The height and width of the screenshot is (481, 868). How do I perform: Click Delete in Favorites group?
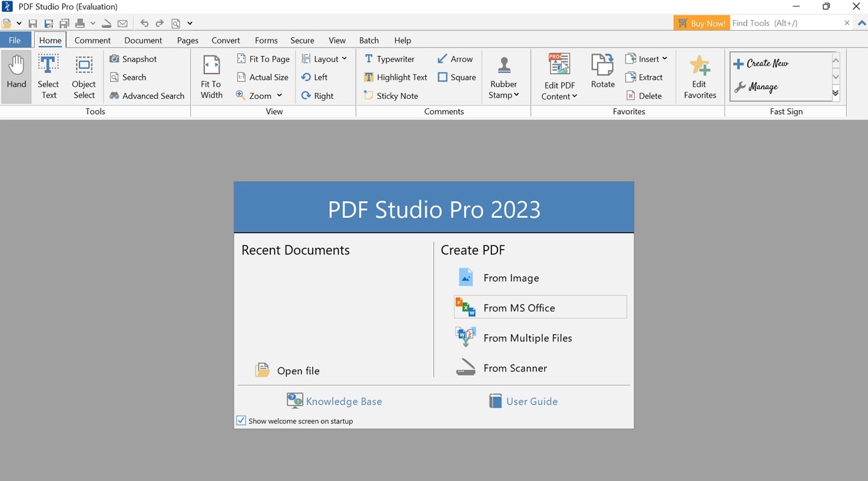point(644,96)
